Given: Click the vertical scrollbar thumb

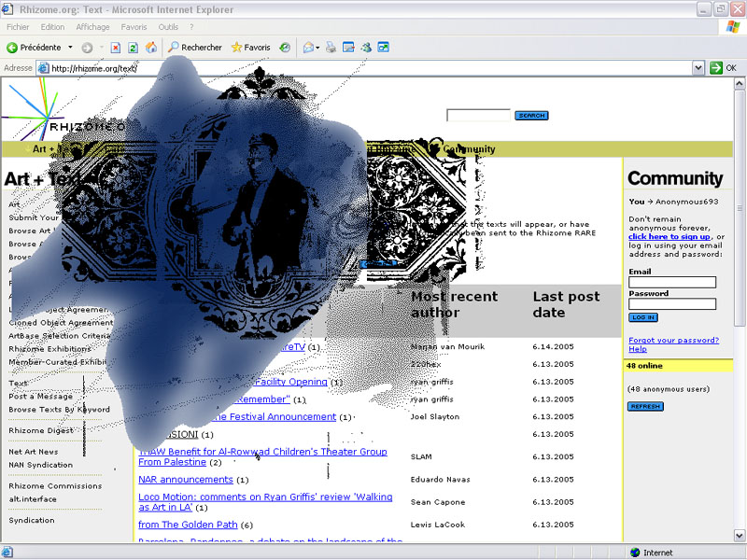Looking at the screenshot, I should tap(739, 208).
